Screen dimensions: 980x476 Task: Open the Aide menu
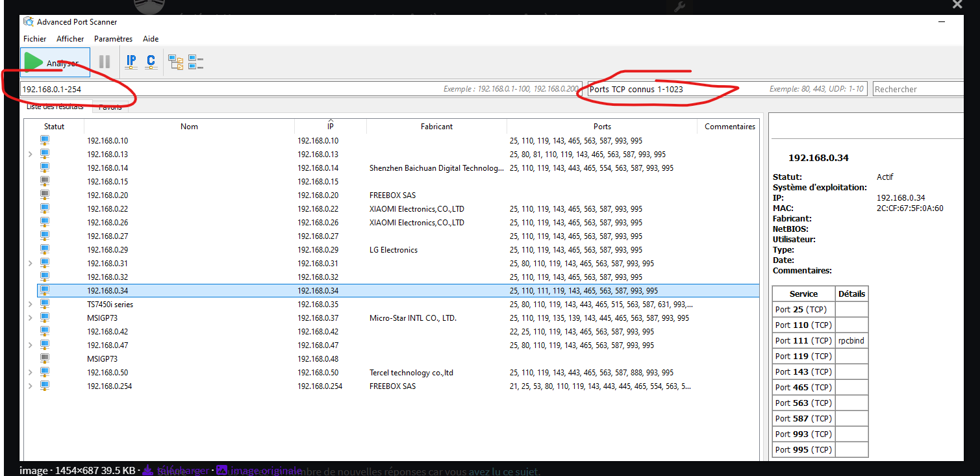[x=151, y=39]
